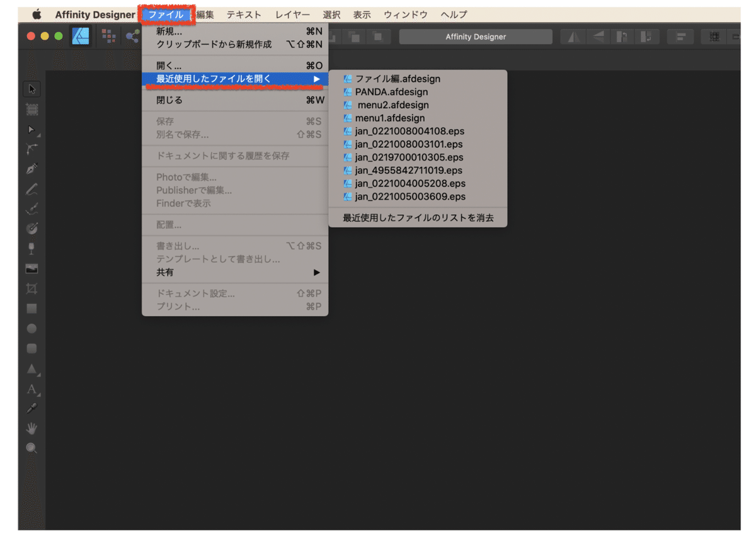Viewport: 756px width, 534px height.
Task: Open recent file jan_0221008003101.eps
Action: 418,144
